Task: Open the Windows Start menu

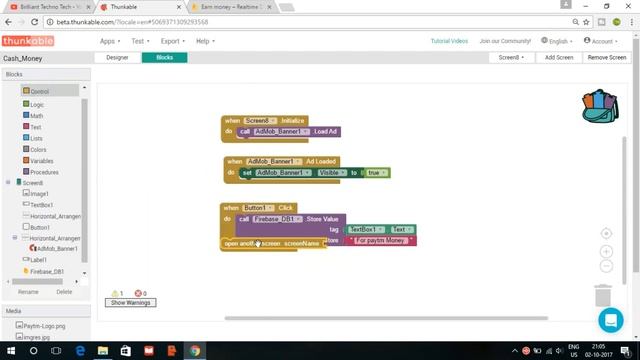Action: pos(11,351)
